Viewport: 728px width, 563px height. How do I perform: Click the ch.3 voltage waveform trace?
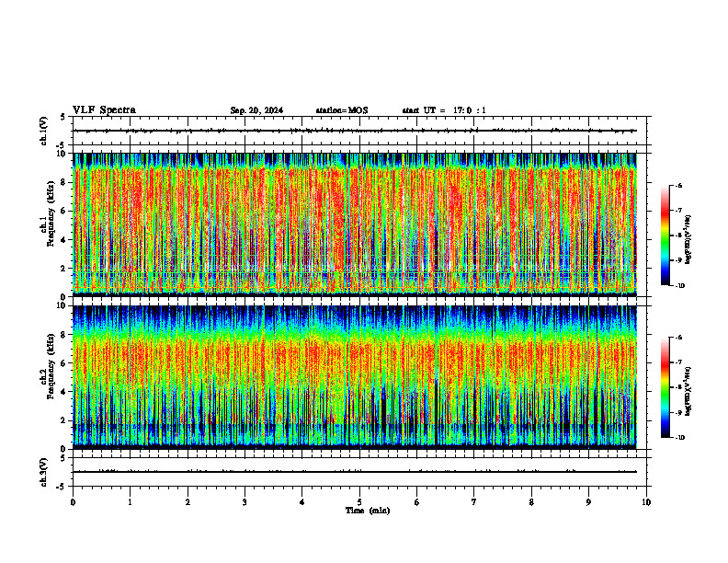click(355, 472)
